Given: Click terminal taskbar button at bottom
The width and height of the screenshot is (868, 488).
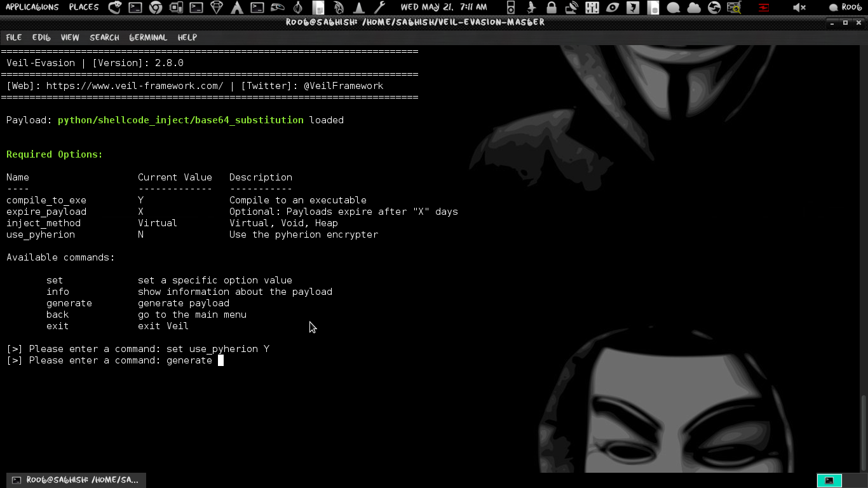Looking at the screenshot, I should tap(76, 480).
